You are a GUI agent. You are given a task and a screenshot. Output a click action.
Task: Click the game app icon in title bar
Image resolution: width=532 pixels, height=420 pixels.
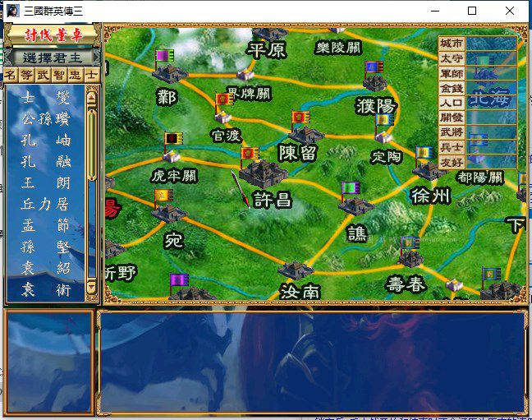[13, 11]
